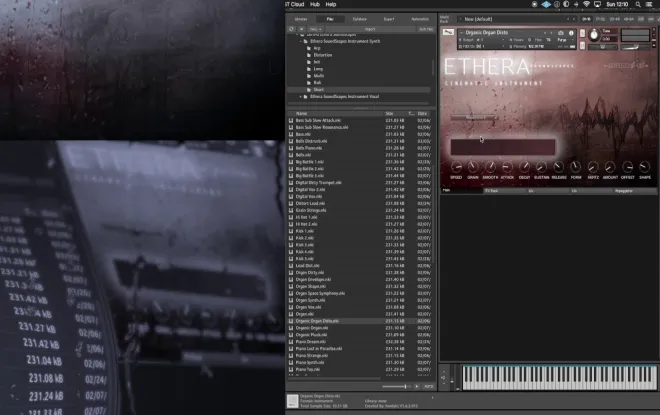Select Organic Organ Disto.nki highlighted row
The height and width of the screenshot is (415, 660).
pos(360,321)
